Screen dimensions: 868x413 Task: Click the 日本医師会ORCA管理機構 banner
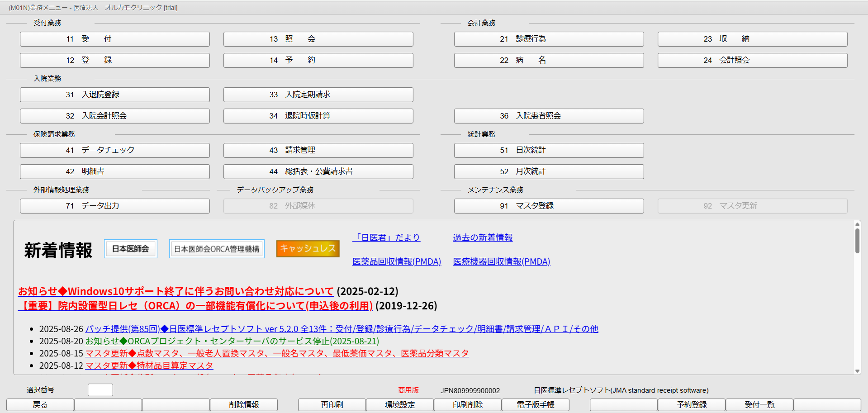pos(217,249)
